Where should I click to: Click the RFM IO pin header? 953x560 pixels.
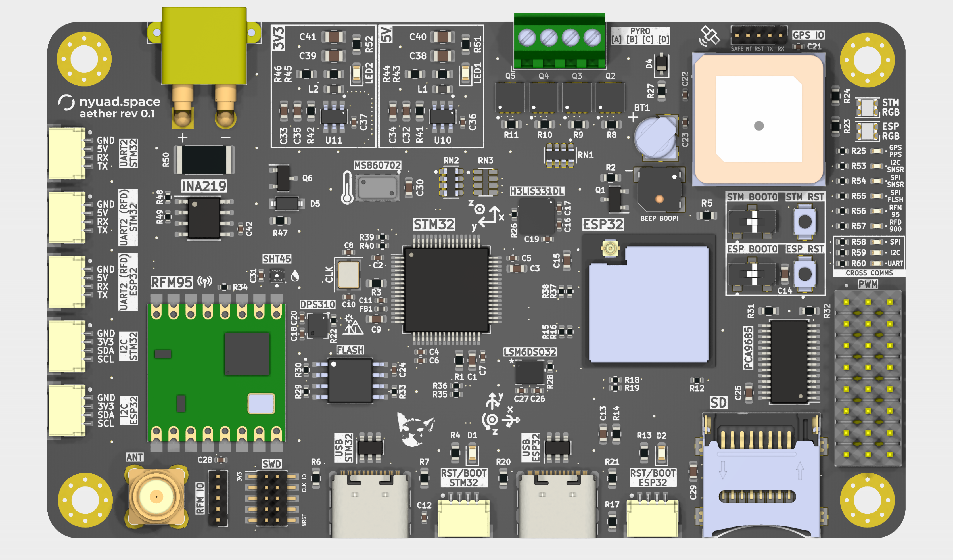click(x=218, y=498)
